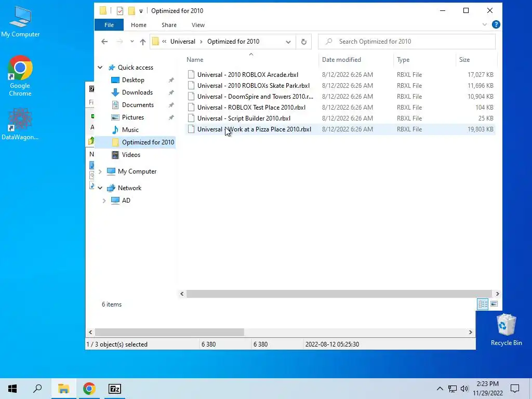Select Pictures in Quick access
Screen dimensions: 532x399
click(133, 117)
